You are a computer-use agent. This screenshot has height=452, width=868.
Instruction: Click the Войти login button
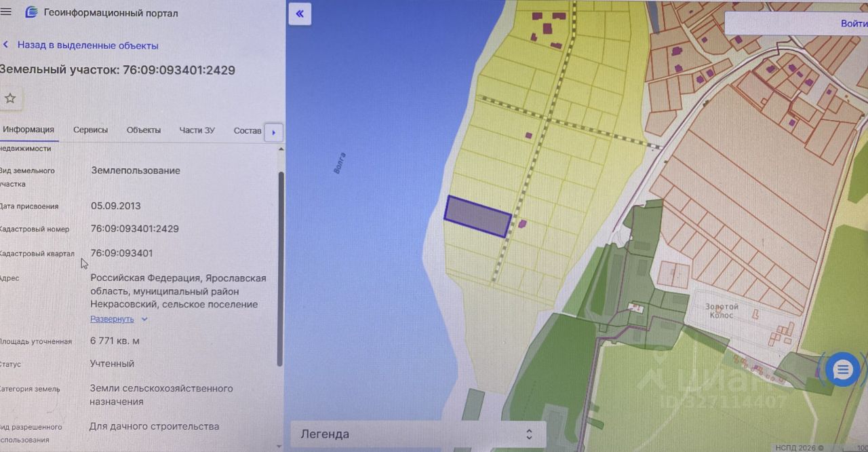click(x=854, y=23)
